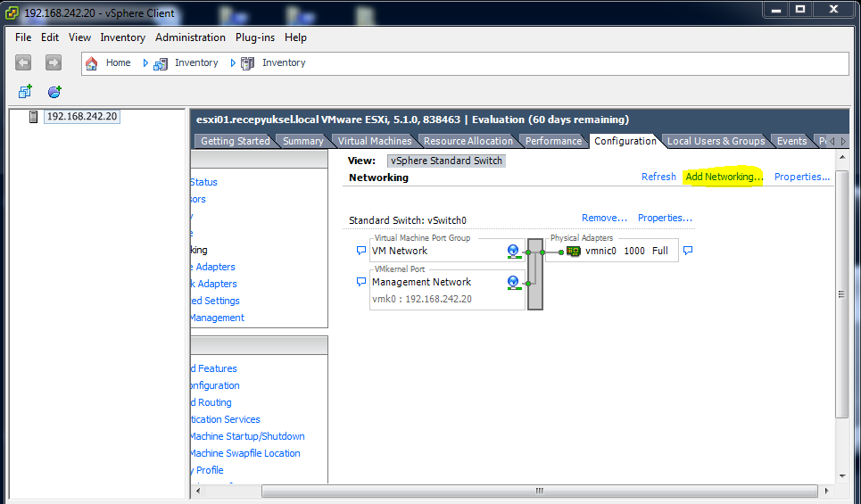Image resolution: width=861 pixels, height=504 pixels.
Task: Click the horizontal scrollbar right arrow
Action: click(x=826, y=491)
